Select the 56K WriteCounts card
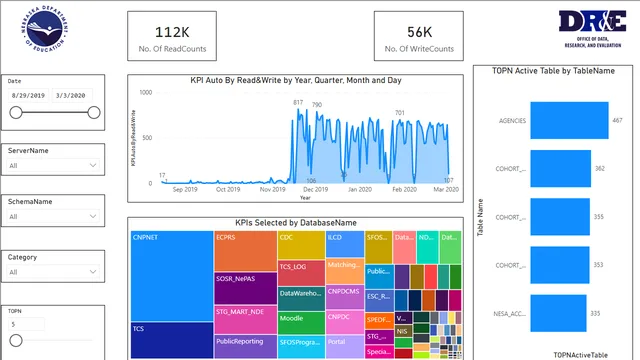 click(x=419, y=36)
